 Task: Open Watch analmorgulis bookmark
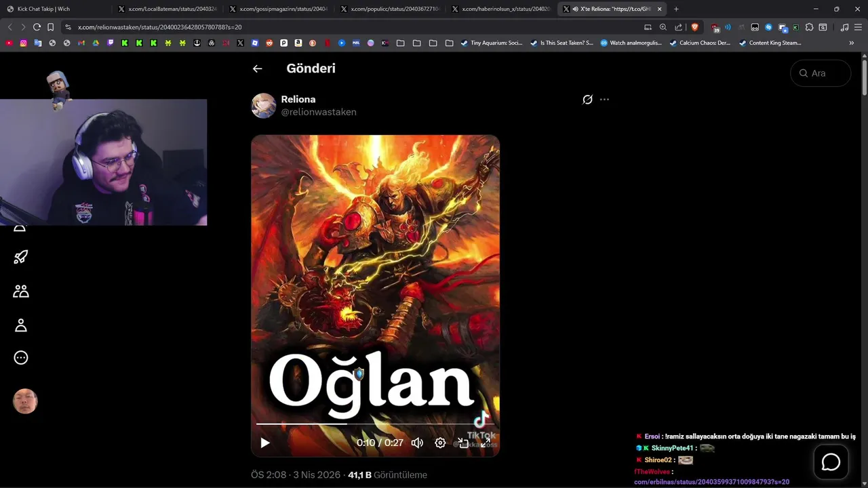coord(631,43)
